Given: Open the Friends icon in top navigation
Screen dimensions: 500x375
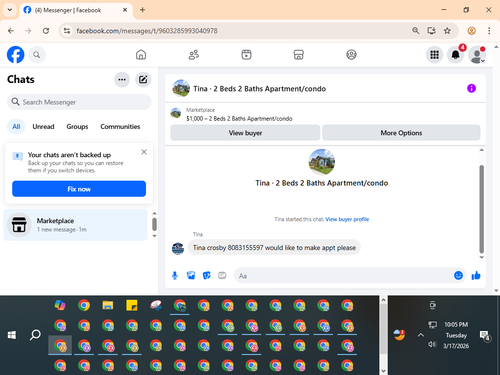Looking at the screenshot, I should 194,55.
